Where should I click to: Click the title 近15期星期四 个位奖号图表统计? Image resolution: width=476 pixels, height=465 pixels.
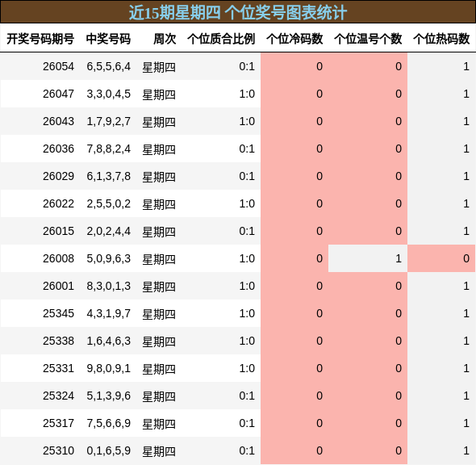238,12
